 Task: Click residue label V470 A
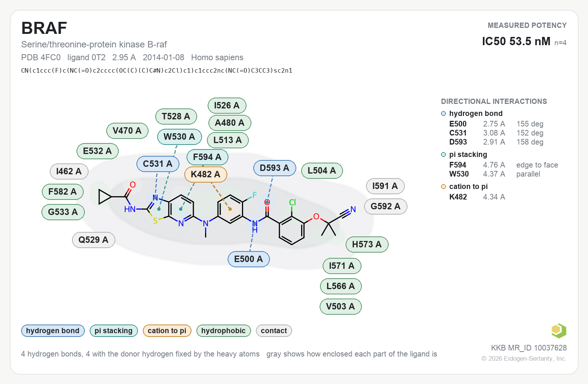tap(127, 131)
